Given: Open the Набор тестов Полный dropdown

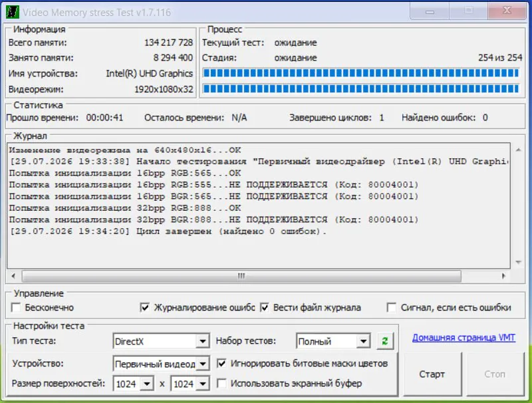Looking at the screenshot, I should coord(363,341).
